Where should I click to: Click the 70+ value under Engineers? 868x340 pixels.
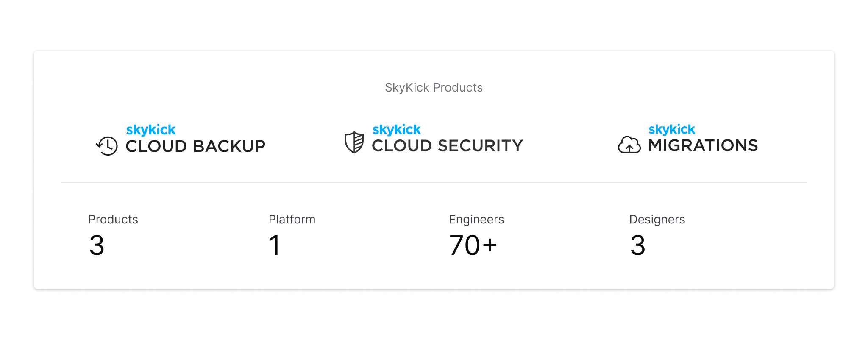[473, 245]
